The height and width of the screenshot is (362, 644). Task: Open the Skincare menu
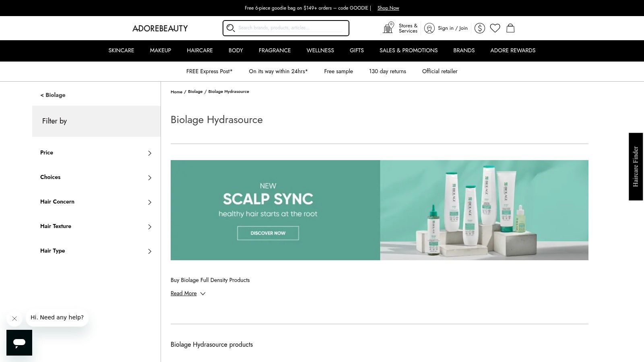click(x=121, y=50)
